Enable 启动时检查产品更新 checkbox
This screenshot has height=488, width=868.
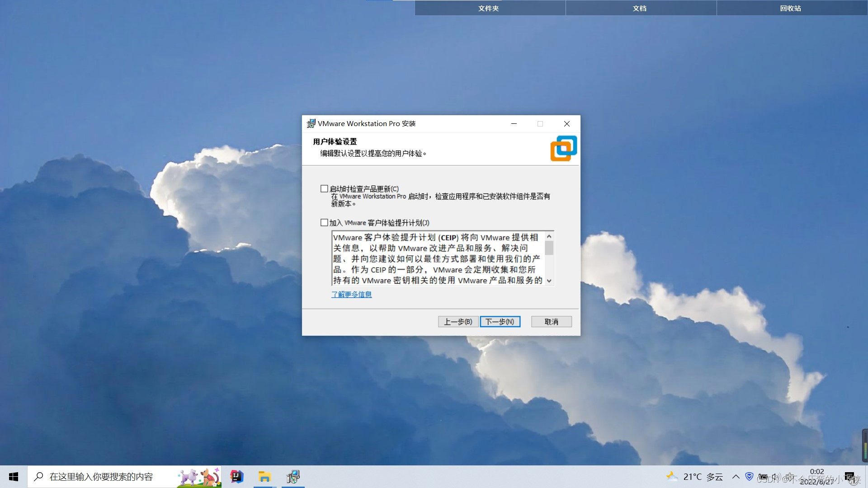tap(324, 188)
